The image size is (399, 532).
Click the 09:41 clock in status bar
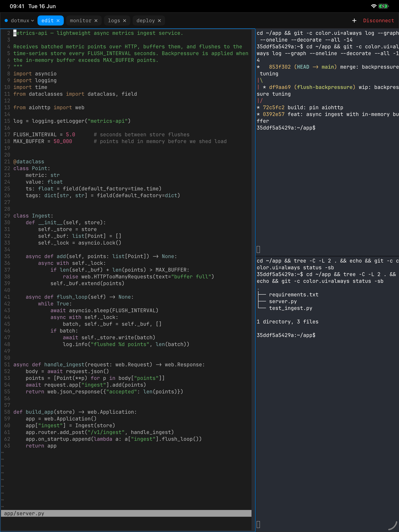click(17, 6)
